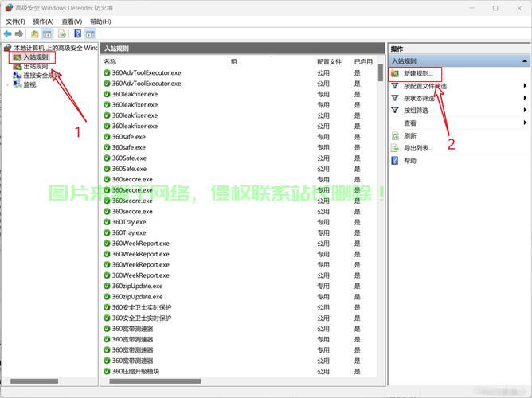Click the 出站规则 tree icon
The height and width of the screenshot is (398, 532).
click(x=17, y=66)
